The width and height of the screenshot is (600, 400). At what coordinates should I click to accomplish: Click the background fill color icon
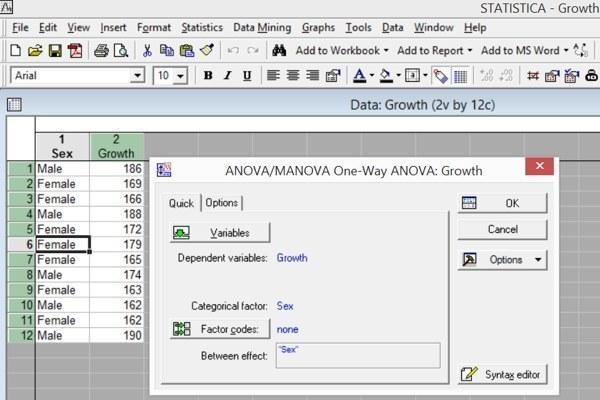386,76
